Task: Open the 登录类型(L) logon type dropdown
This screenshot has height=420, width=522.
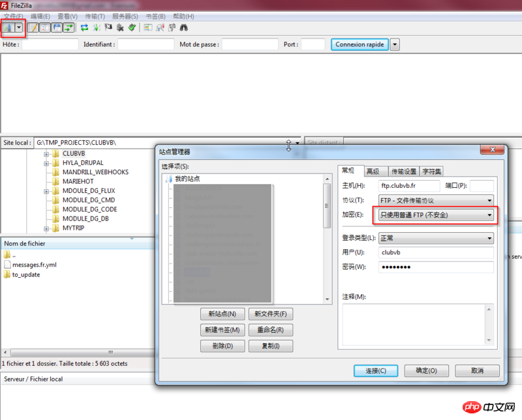Action: pyautogui.click(x=436, y=238)
